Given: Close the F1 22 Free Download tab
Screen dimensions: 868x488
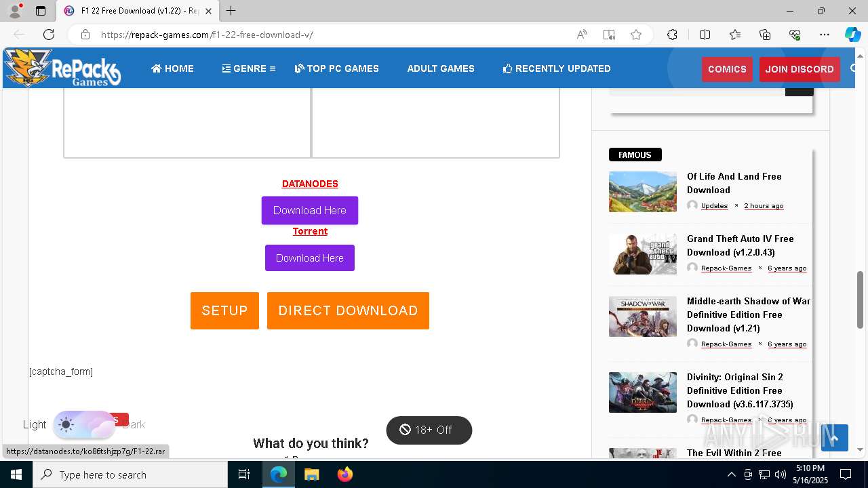Looking at the screenshot, I should coord(209,11).
